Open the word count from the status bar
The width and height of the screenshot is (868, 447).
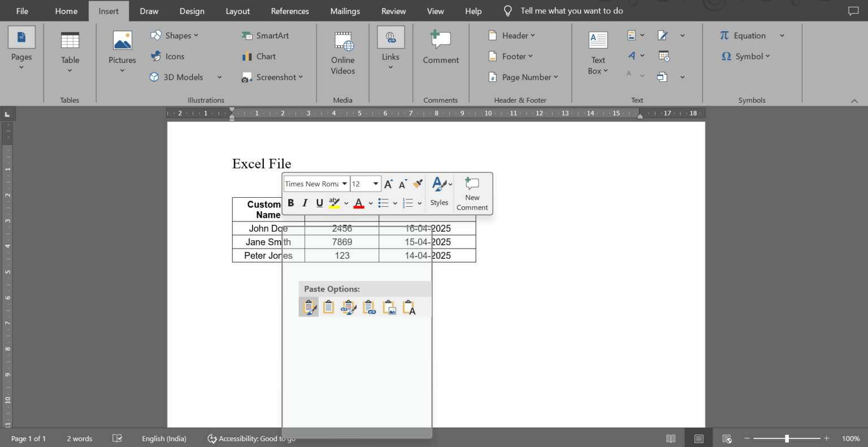[x=79, y=438]
